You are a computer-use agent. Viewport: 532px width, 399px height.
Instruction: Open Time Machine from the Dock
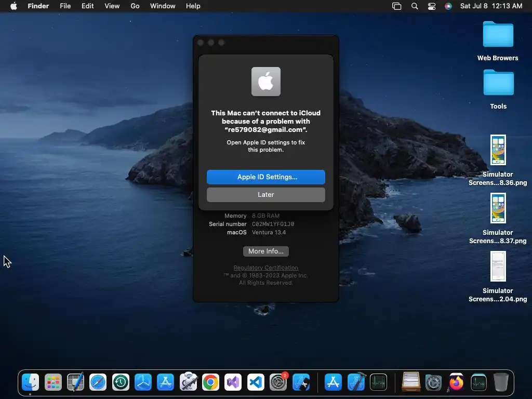[121, 382]
